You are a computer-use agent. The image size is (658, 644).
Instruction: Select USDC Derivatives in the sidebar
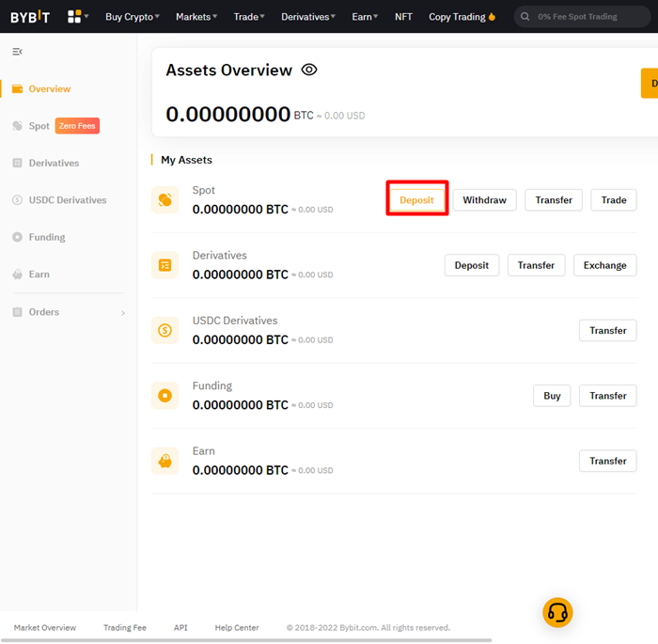click(68, 200)
